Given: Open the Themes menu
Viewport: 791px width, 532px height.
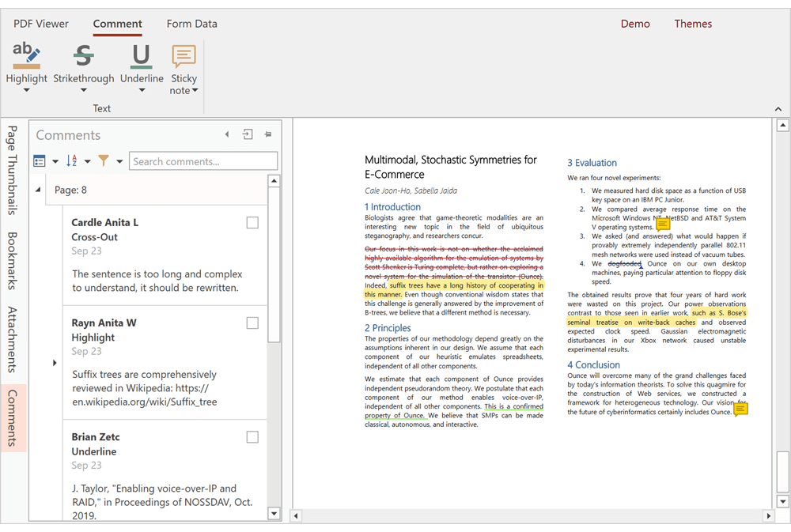Looking at the screenshot, I should pyautogui.click(x=693, y=24).
